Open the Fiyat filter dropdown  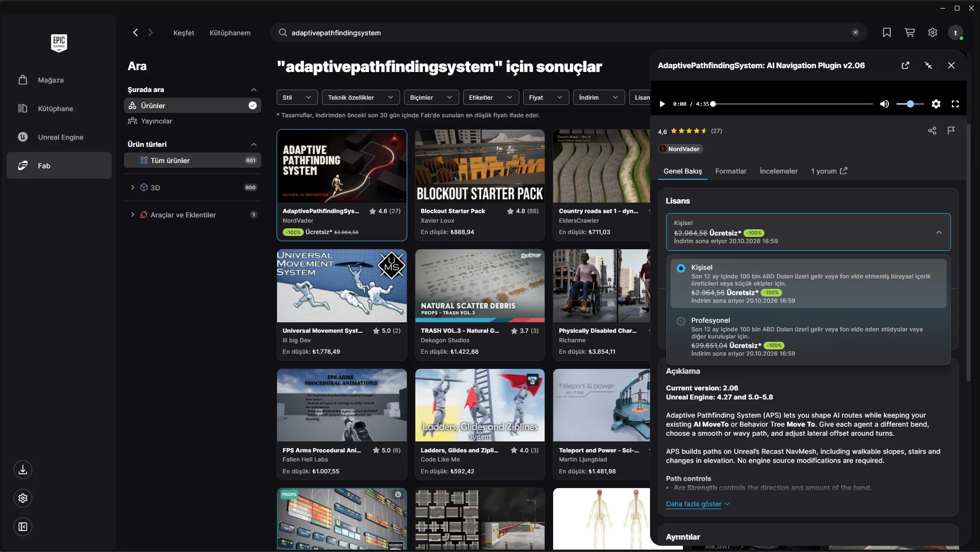546,97
